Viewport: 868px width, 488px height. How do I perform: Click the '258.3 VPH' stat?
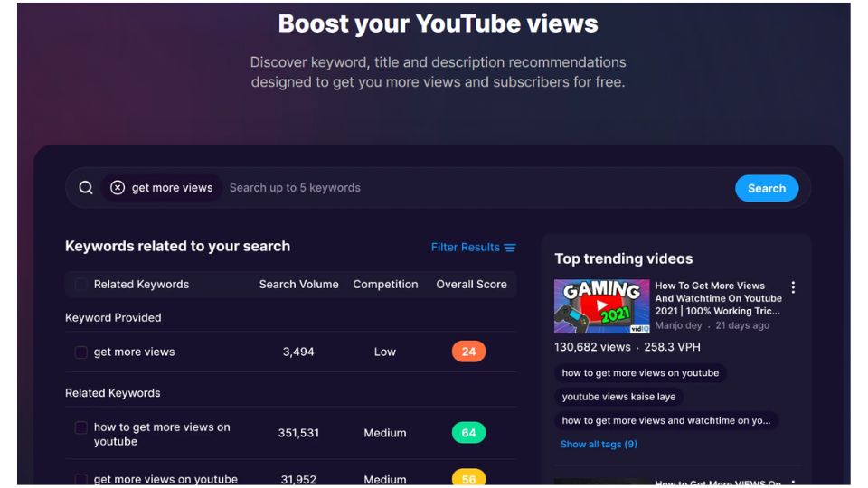point(672,347)
